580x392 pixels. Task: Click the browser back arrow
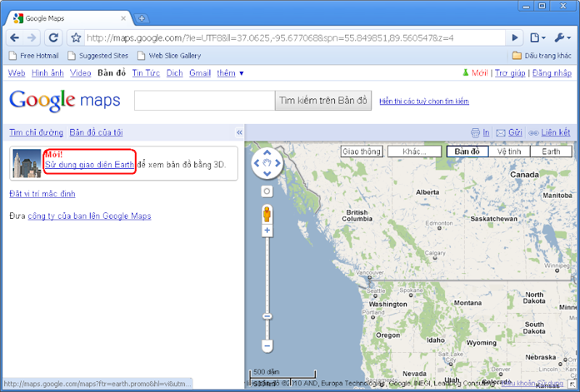click(x=14, y=38)
